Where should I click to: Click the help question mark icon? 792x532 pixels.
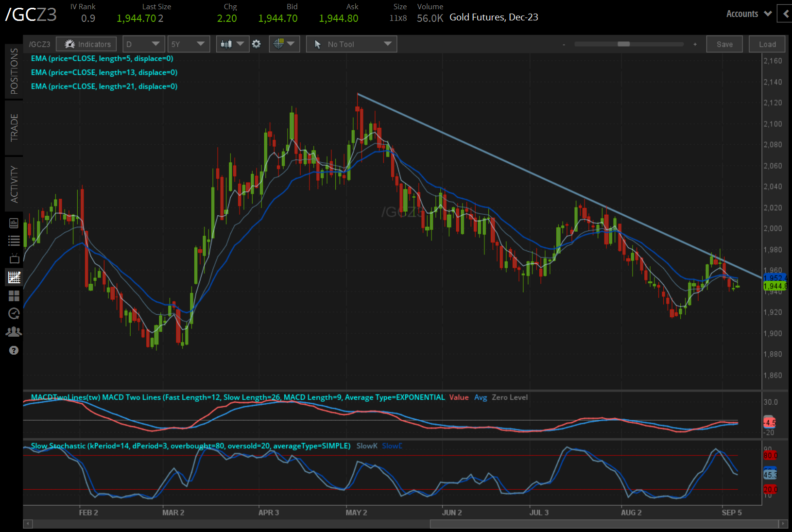[14, 350]
